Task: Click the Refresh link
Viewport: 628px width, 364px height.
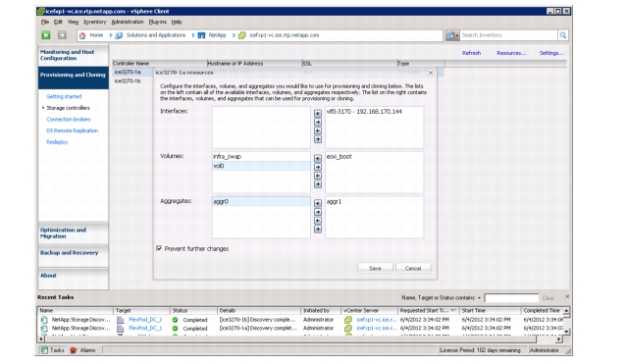Action: tap(471, 53)
